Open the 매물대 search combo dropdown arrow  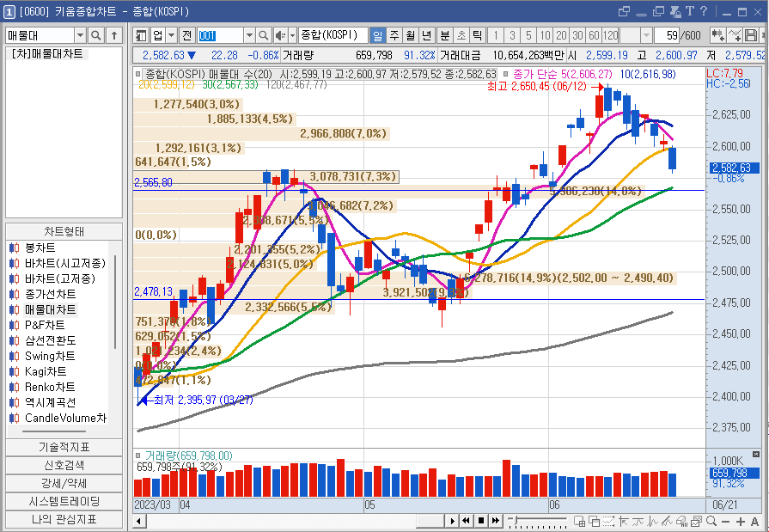tap(81, 35)
